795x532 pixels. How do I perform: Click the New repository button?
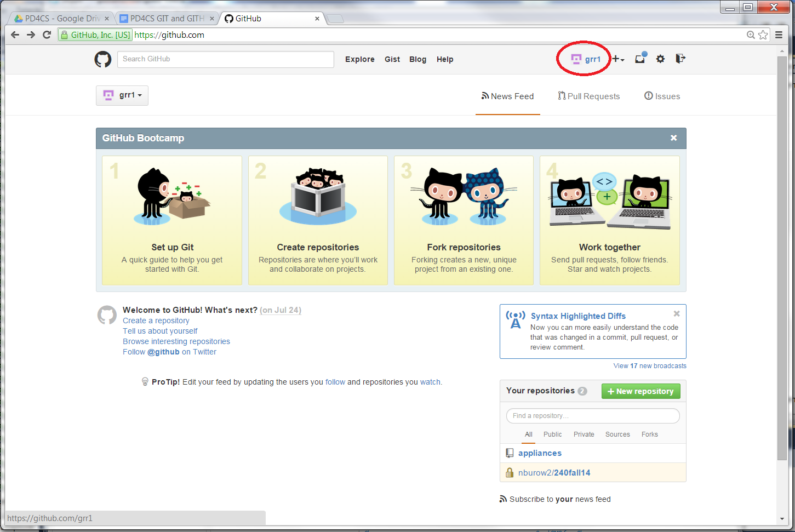641,391
